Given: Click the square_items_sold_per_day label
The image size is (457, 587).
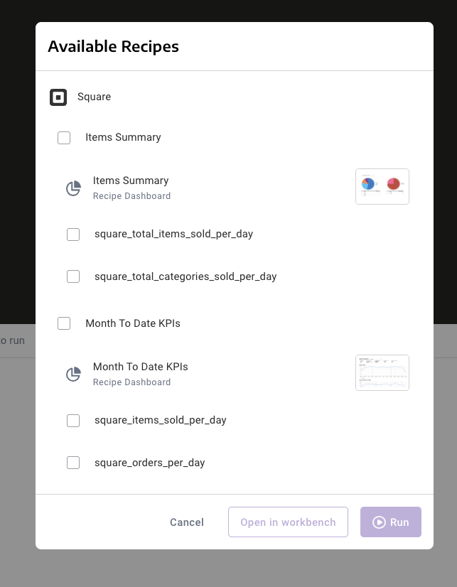Looking at the screenshot, I should point(160,420).
